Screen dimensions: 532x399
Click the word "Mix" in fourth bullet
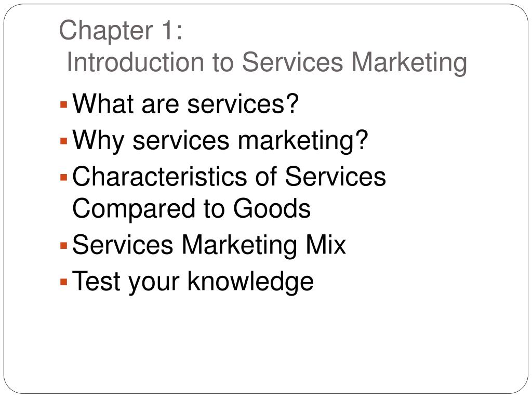click(x=326, y=244)
